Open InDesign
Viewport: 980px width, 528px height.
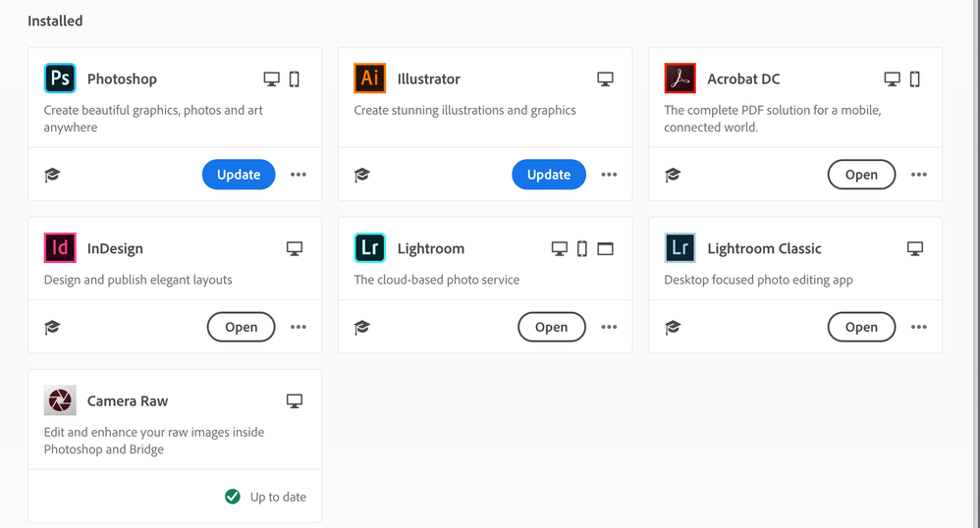coord(241,327)
